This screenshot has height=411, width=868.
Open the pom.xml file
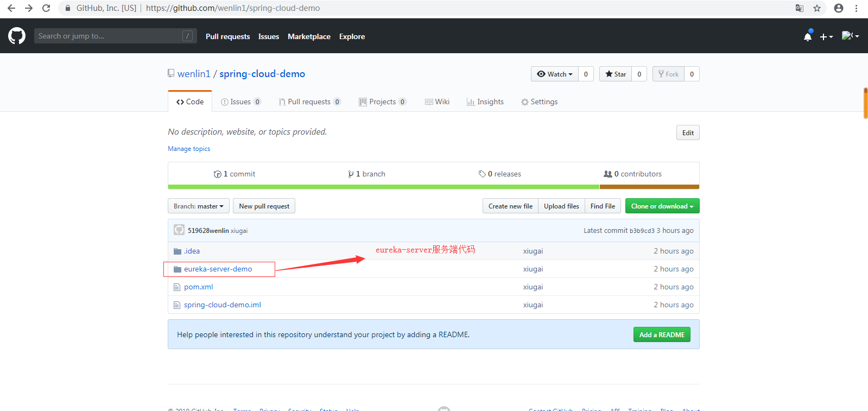click(x=198, y=287)
